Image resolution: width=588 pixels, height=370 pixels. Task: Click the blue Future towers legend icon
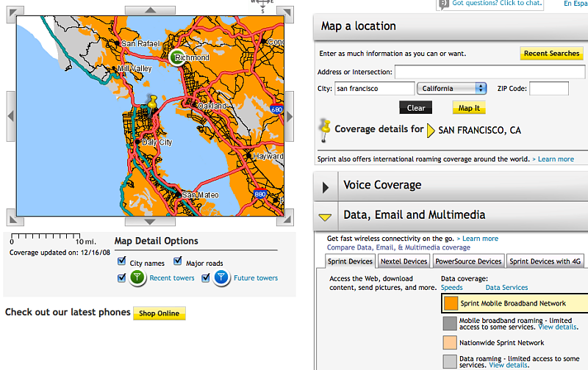(x=221, y=278)
